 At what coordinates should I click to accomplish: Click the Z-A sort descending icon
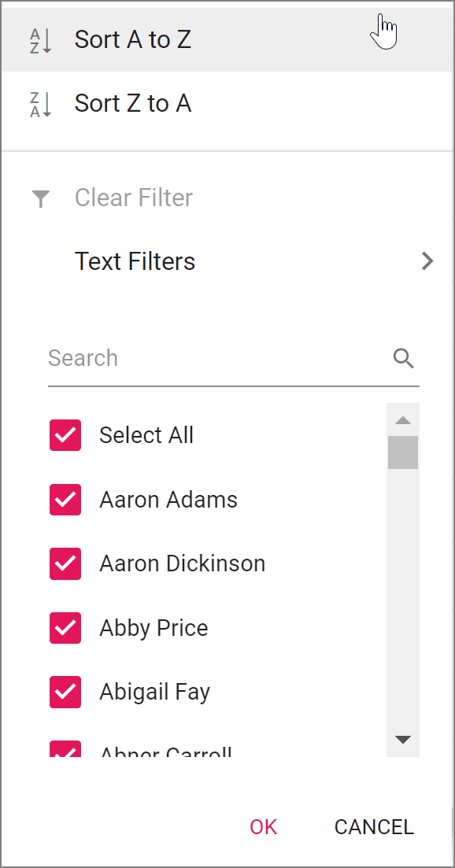(40, 104)
